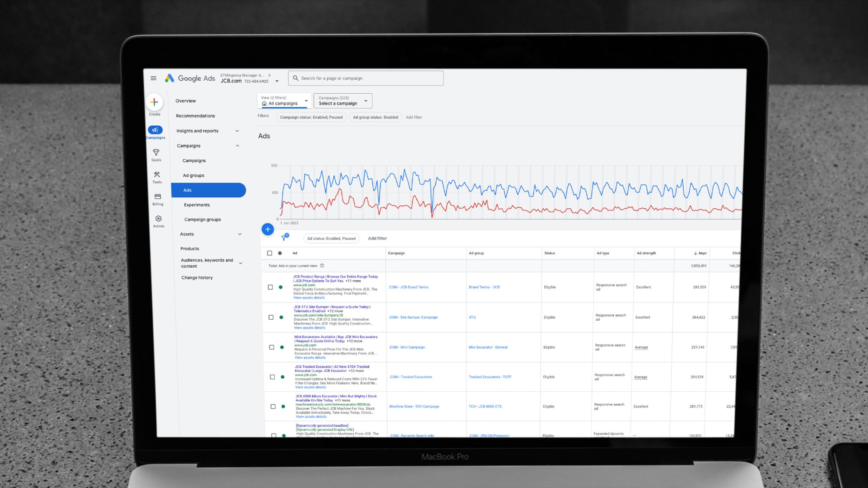Select the Campaigns megaphone icon
Screen dimensions: 868x488
pos(155,130)
